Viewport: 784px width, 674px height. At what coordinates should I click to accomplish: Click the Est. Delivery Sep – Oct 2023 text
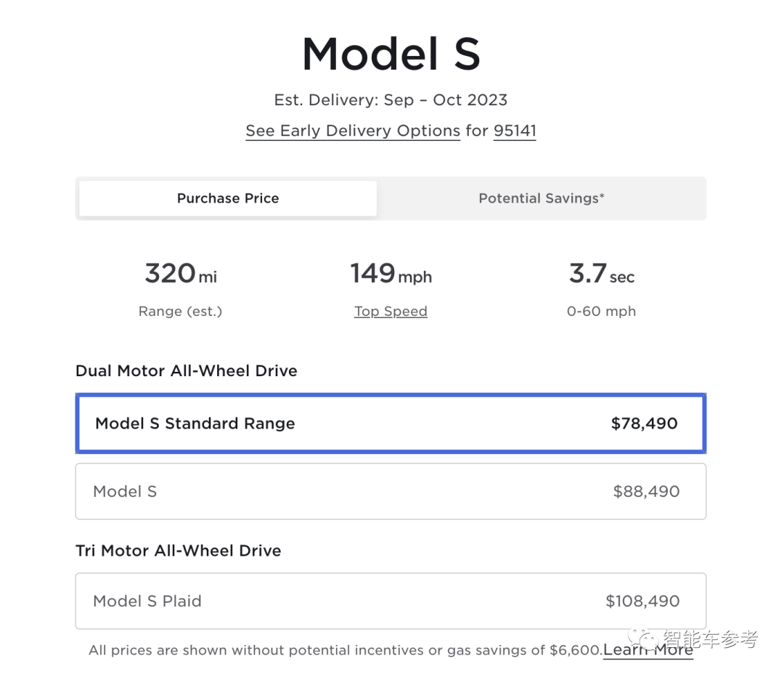(x=391, y=100)
